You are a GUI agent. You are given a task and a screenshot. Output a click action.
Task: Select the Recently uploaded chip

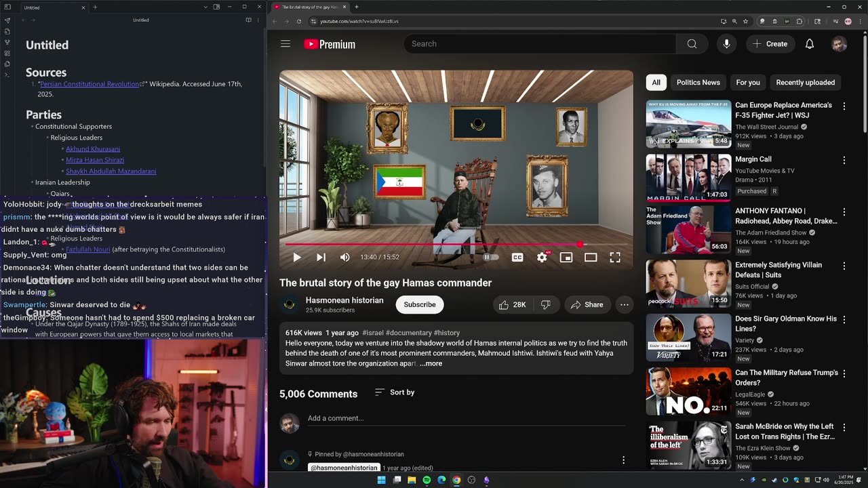(806, 83)
